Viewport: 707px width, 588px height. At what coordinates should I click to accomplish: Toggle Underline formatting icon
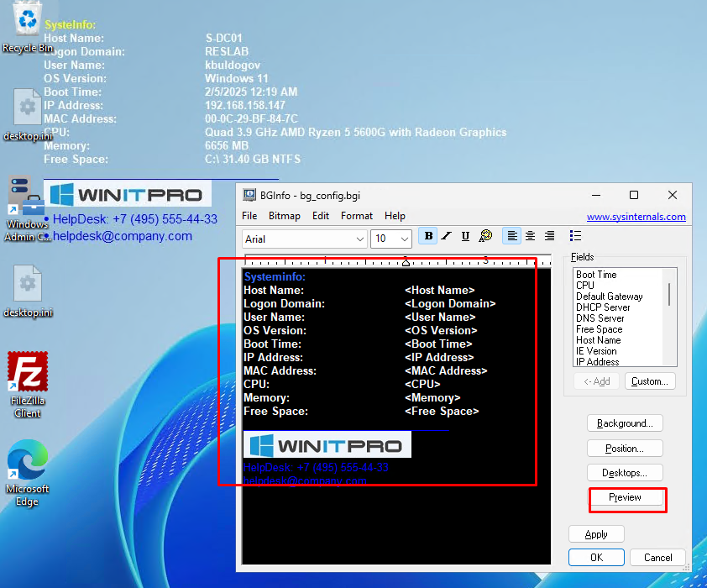point(465,236)
